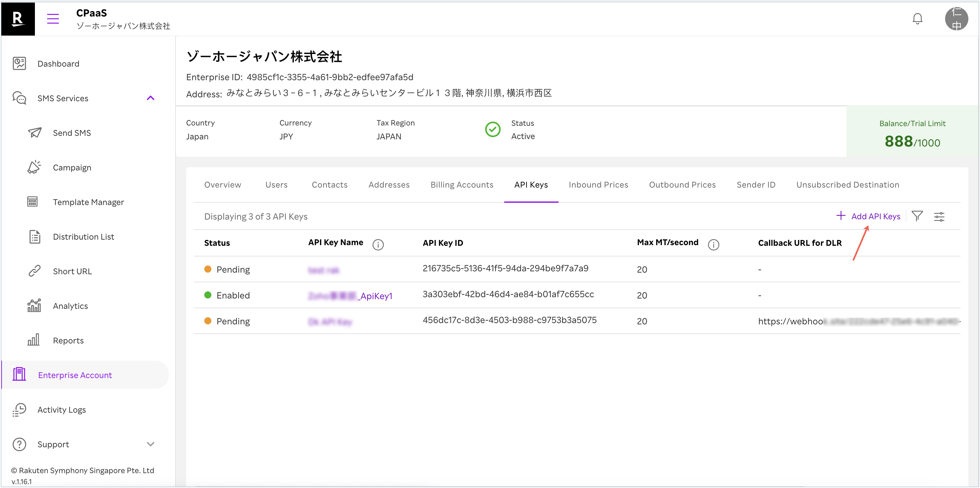Image resolution: width=980 pixels, height=488 pixels.
Task: Open Reports page
Action: [68, 341]
